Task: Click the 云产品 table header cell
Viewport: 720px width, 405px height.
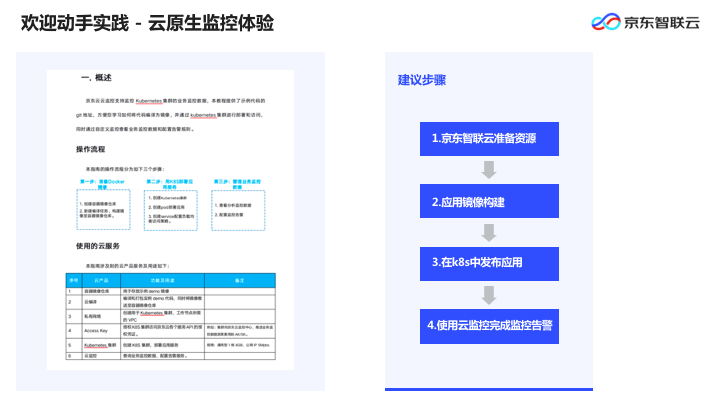Action: point(101,280)
